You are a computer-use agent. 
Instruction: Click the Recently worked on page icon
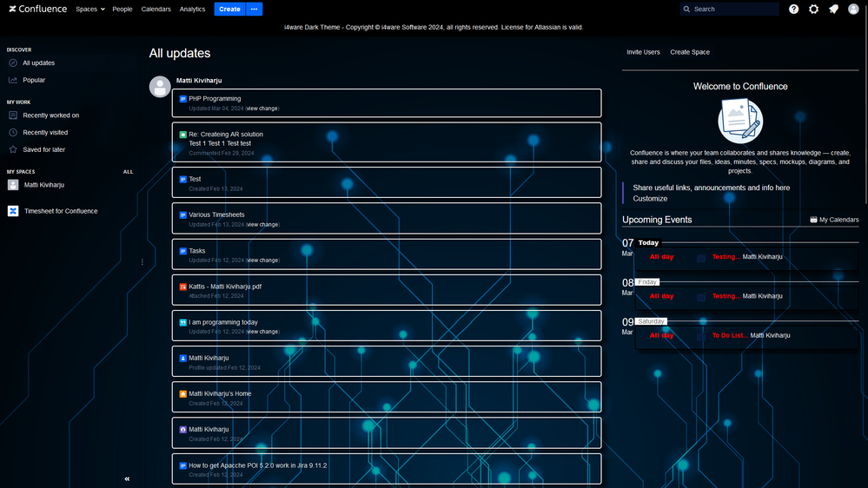point(13,115)
